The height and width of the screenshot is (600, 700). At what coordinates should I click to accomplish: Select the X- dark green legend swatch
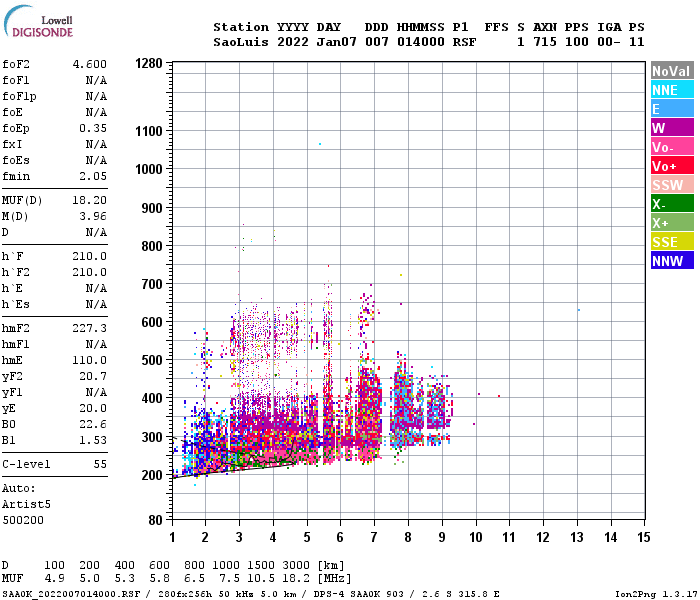(x=672, y=204)
